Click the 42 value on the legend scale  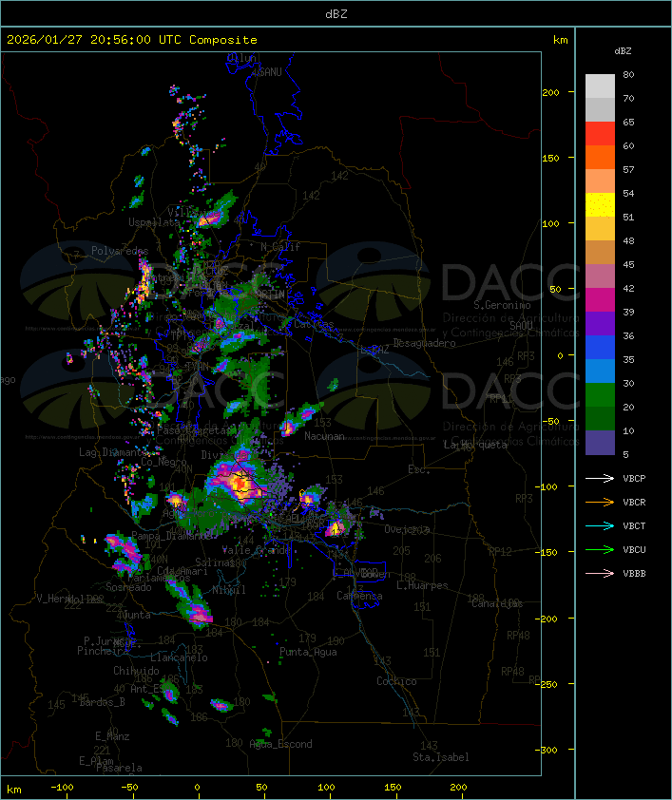pos(628,288)
